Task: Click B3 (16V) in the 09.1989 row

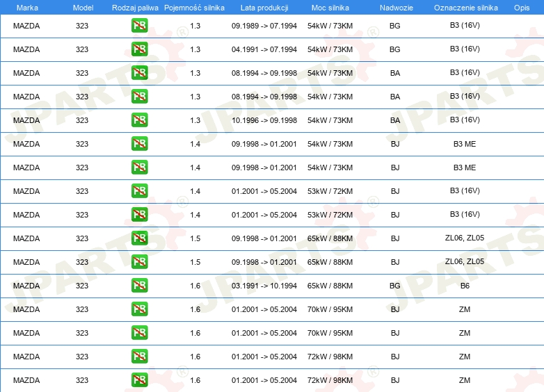Action: pos(465,25)
